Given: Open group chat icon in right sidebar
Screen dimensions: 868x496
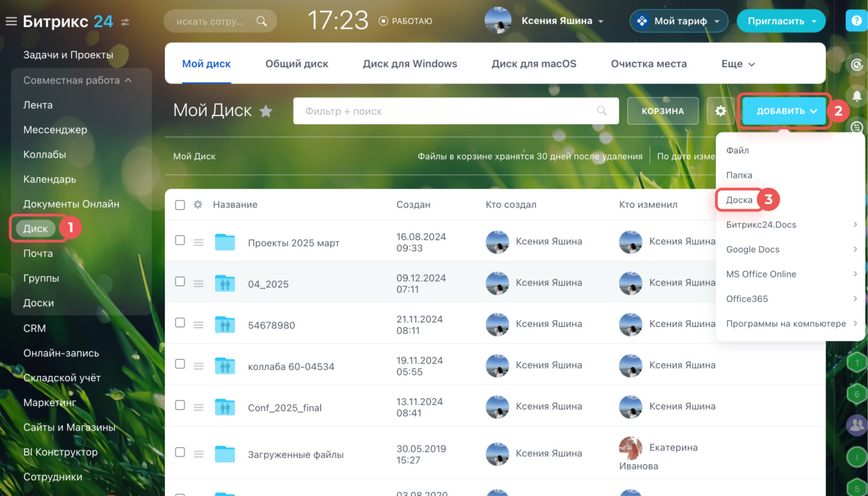Looking at the screenshot, I should point(857,425).
